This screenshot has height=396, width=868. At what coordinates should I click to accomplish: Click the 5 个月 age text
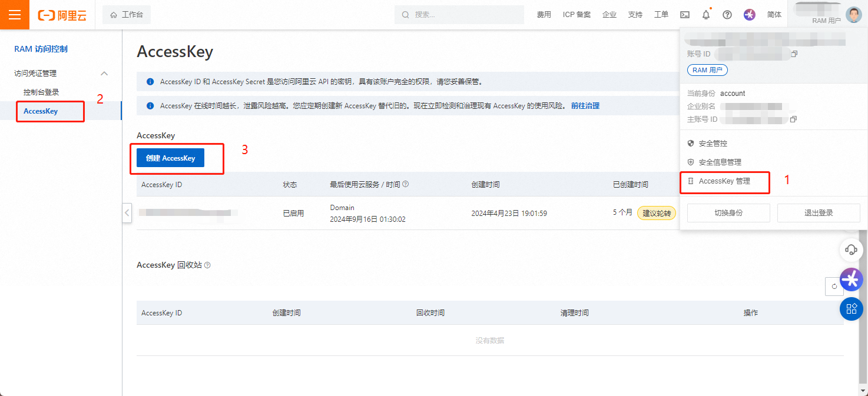tap(622, 212)
